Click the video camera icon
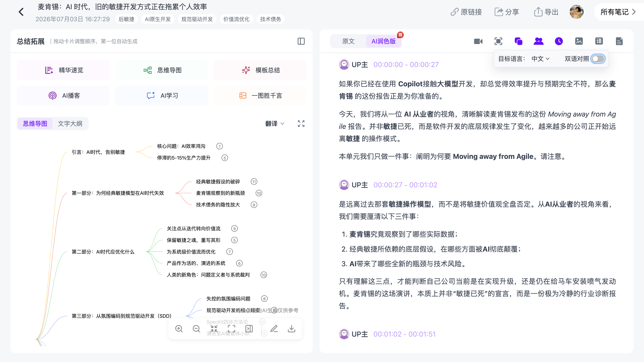Screen dimensions: 644x362 tap(478, 41)
